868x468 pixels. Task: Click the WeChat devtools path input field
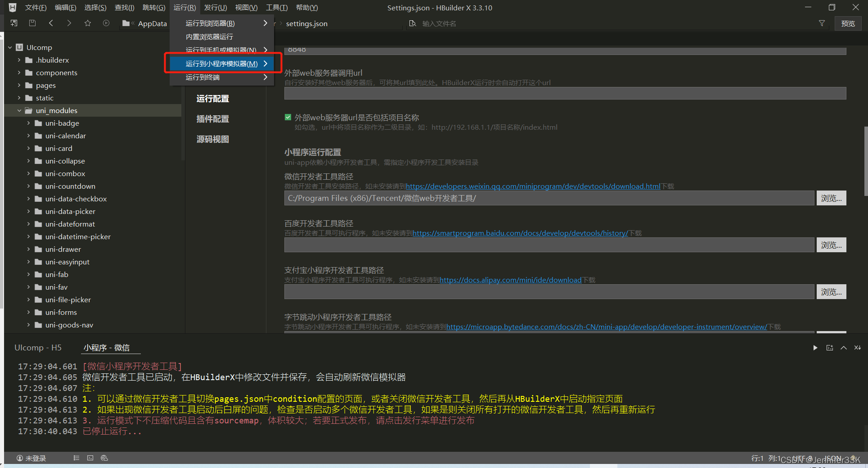click(549, 198)
